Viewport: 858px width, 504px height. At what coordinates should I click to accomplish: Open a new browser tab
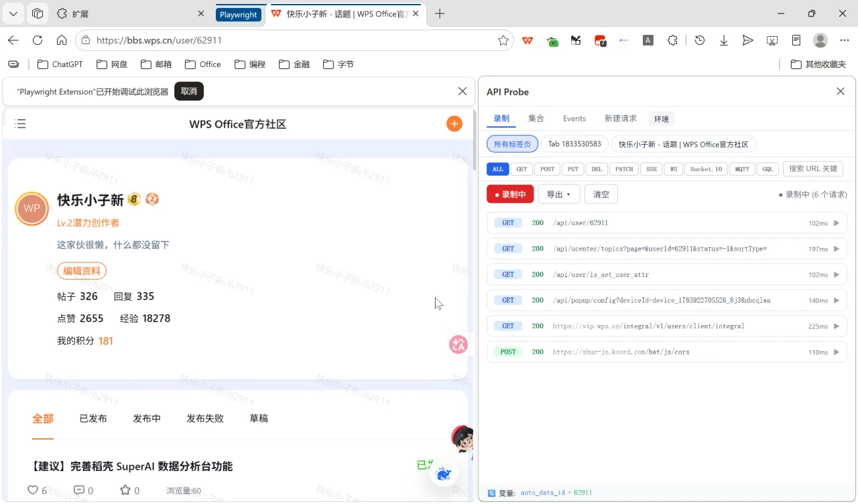click(440, 13)
